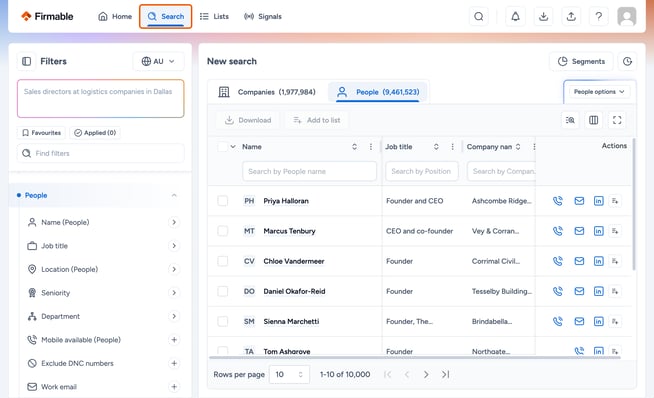
Task: Expand the Job title filter
Action: pos(174,246)
